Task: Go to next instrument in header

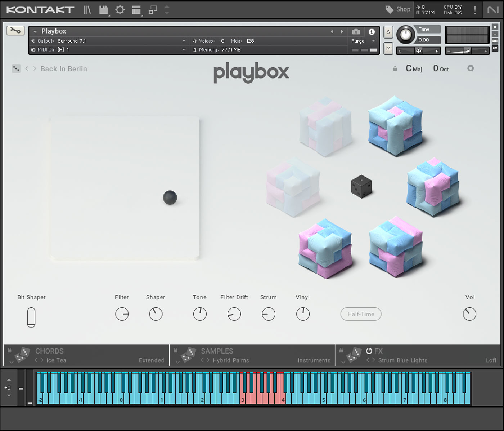Action: click(x=342, y=32)
